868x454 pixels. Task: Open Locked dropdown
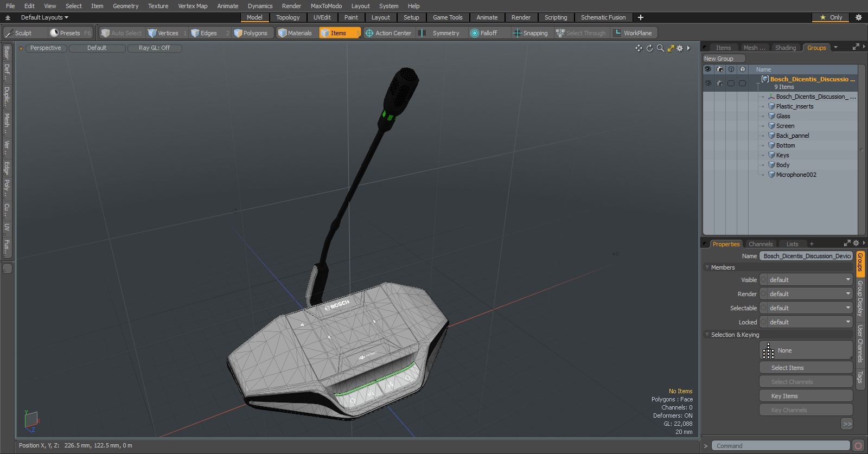(x=810, y=322)
